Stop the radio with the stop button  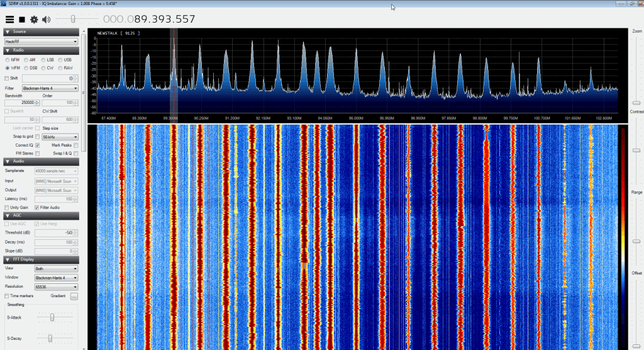[22, 20]
